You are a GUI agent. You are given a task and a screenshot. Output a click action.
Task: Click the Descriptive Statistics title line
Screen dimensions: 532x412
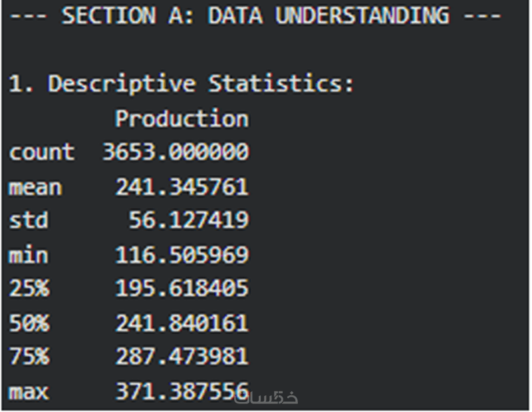click(x=182, y=85)
